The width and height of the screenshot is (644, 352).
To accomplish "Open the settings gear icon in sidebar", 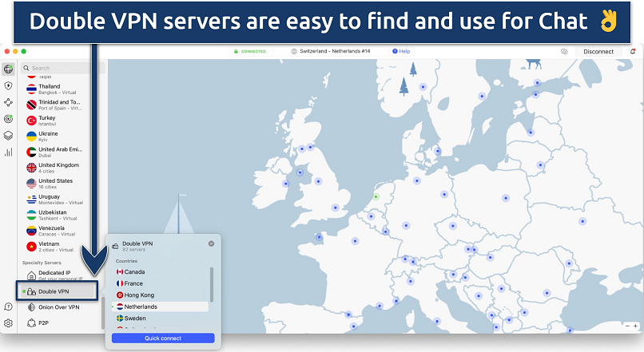I will pos(8,323).
